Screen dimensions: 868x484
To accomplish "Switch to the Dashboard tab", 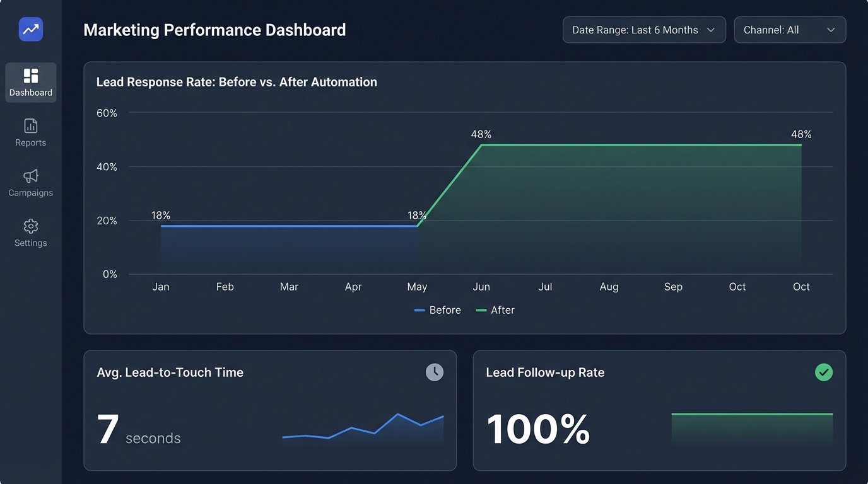I will (30, 83).
